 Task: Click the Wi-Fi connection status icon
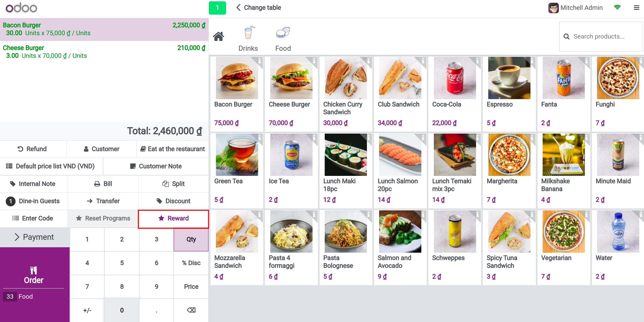(617, 7)
